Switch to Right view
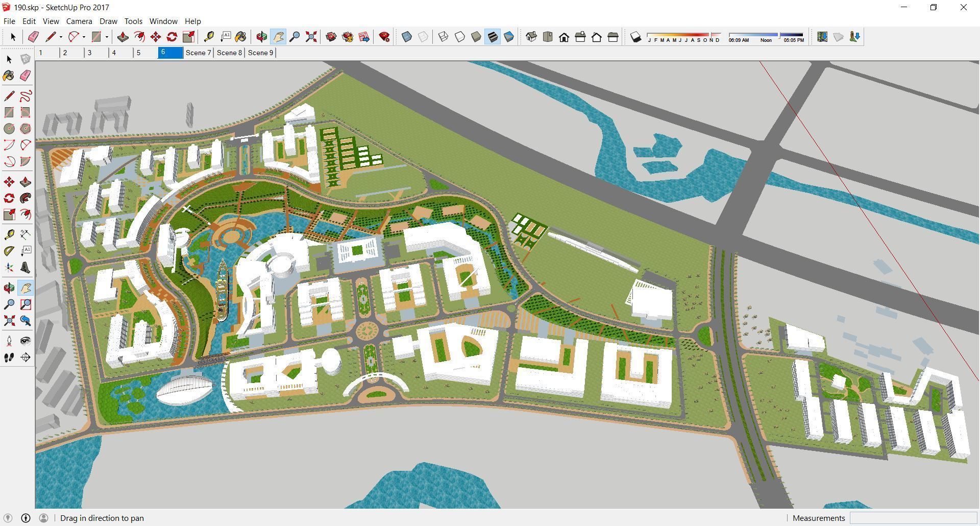Viewport: 980px width, 526px height. (580, 37)
